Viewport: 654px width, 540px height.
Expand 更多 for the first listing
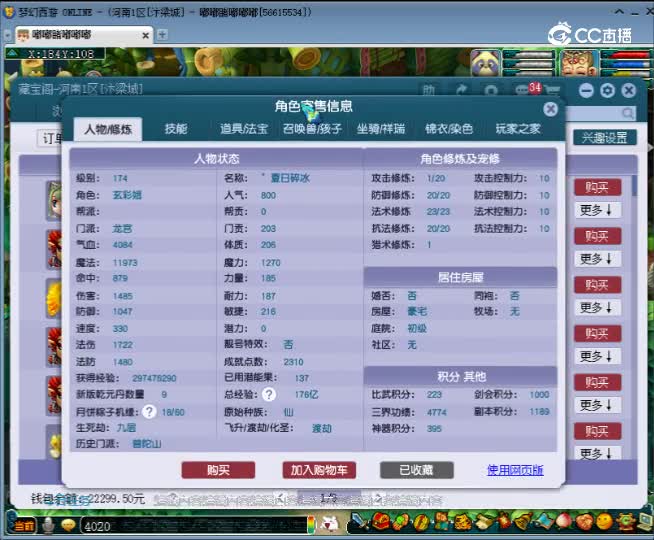(x=598, y=210)
